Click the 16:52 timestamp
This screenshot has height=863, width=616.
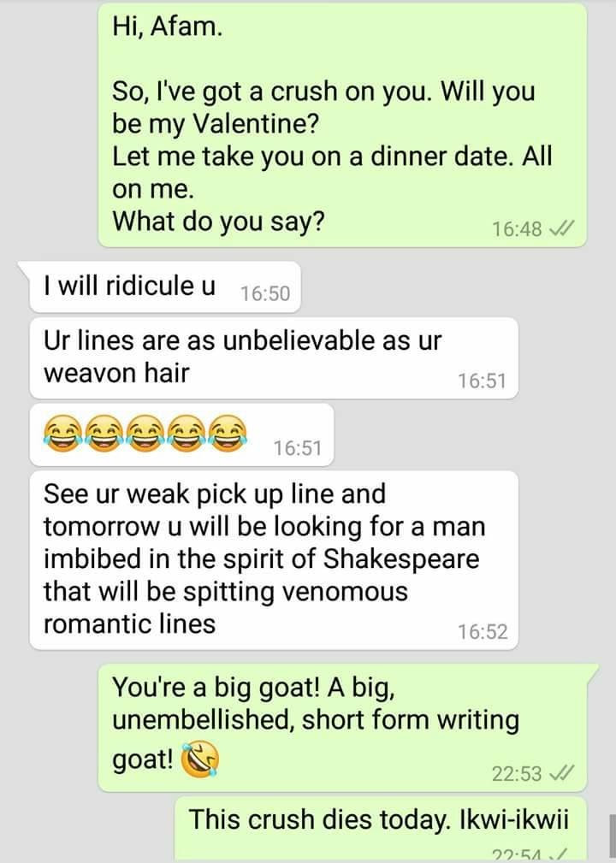pyautogui.click(x=483, y=631)
